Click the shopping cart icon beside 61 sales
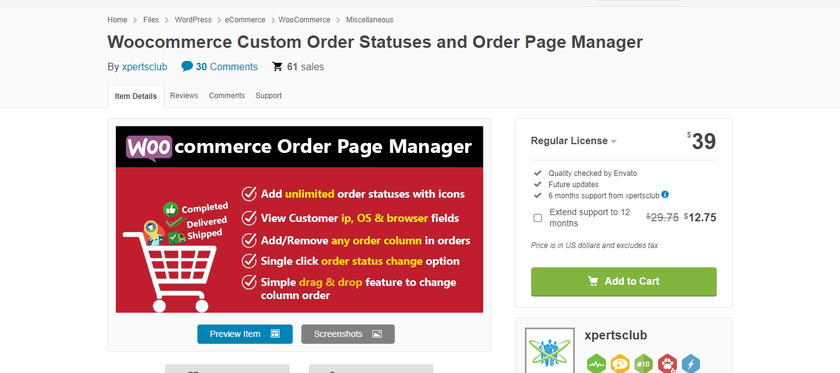 [x=277, y=67]
